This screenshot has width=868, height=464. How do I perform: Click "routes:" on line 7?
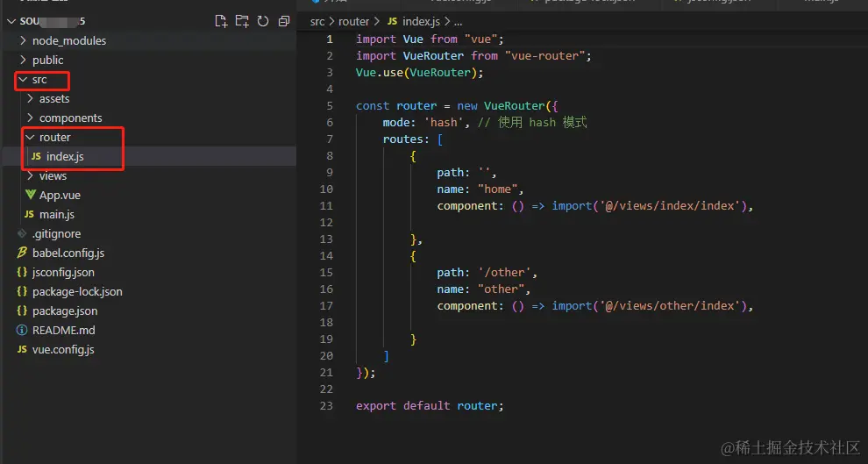click(406, 139)
